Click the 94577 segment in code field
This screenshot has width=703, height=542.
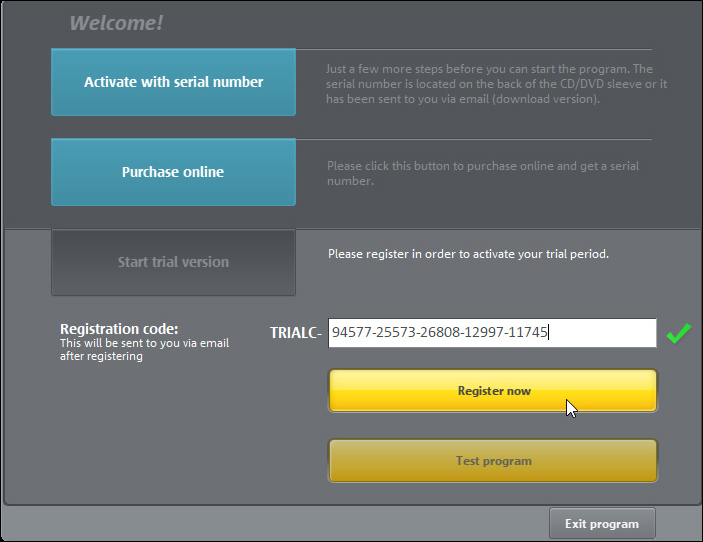pyautogui.click(x=351, y=333)
